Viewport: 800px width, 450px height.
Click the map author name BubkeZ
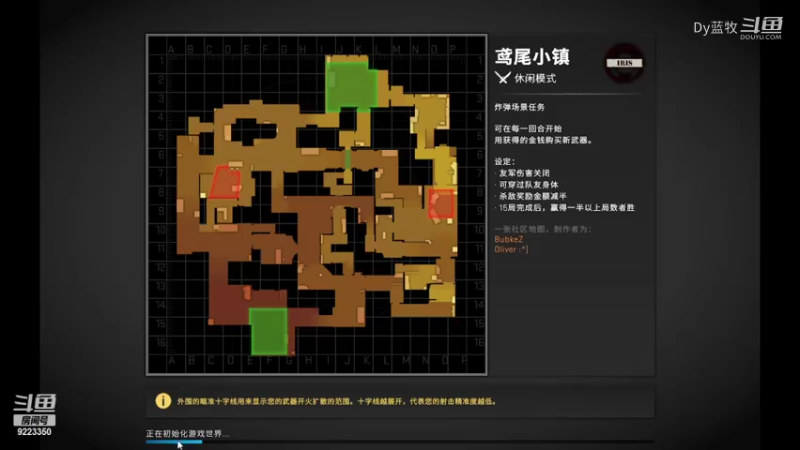click(x=509, y=239)
